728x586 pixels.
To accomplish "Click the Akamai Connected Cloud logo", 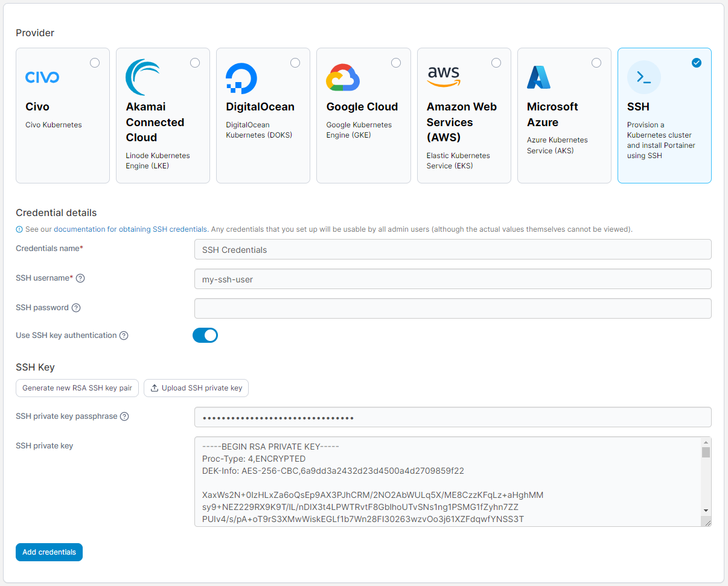I will pyautogui.click(x=142, y=77).
